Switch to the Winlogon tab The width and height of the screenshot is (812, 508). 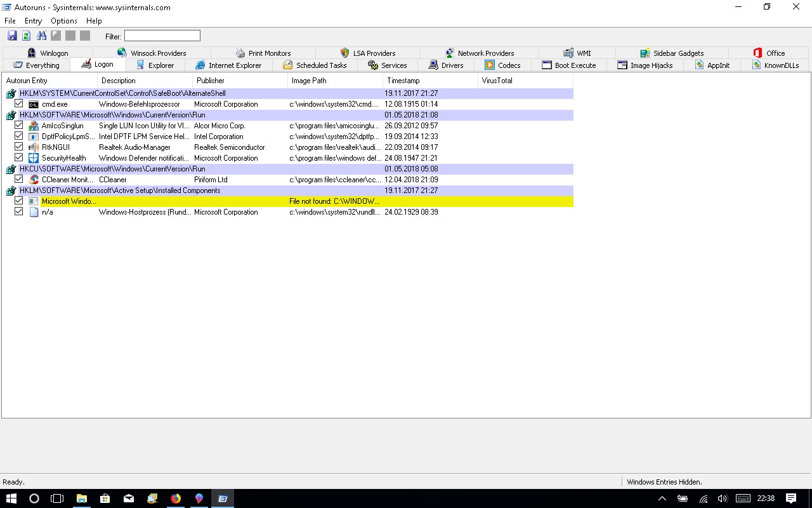click(x=48, y=53)
